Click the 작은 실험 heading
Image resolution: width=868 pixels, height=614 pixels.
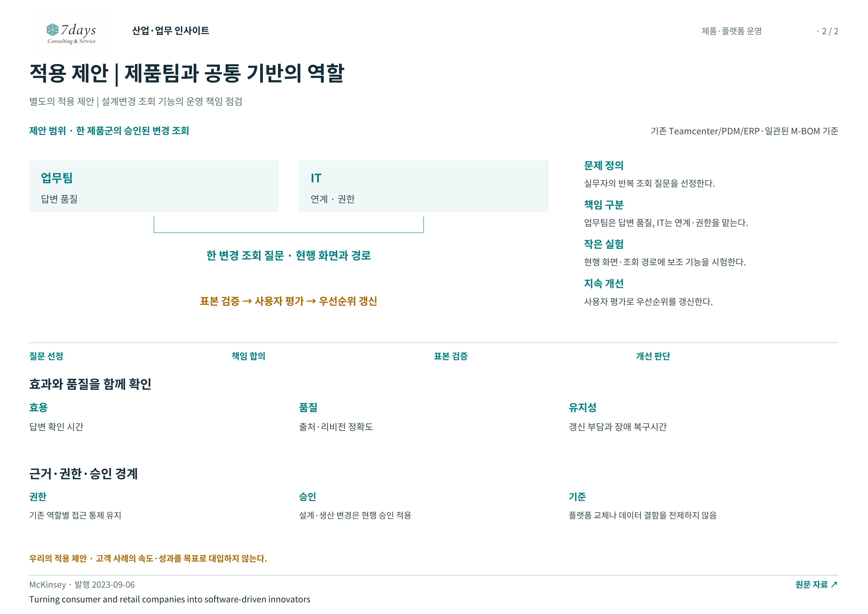tap(604, 244)
